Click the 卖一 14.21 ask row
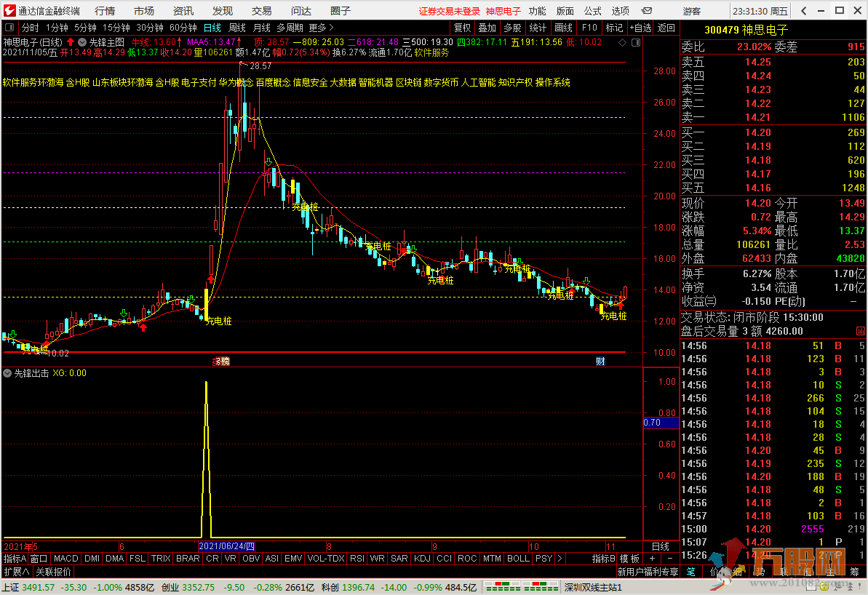 [x=773, y=117]
